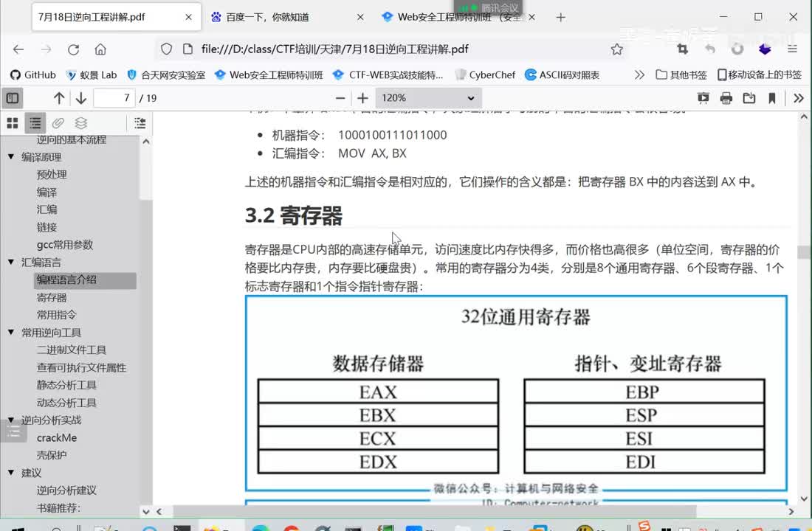Open GitHub bookmark

pos(32,75)
